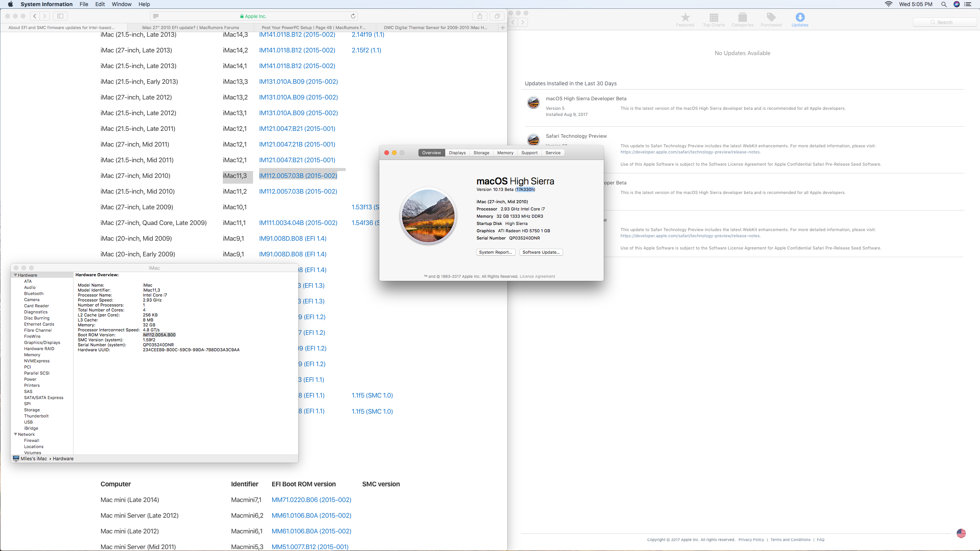Open 2.15f2 (1.1) SMC link
The width and height of the screenshot is (980, 551).
point(366,50)
